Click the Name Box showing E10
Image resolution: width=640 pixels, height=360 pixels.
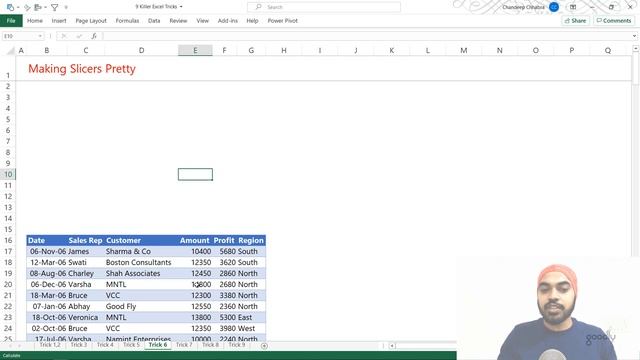pyautogui.click(x=20, y=36)
